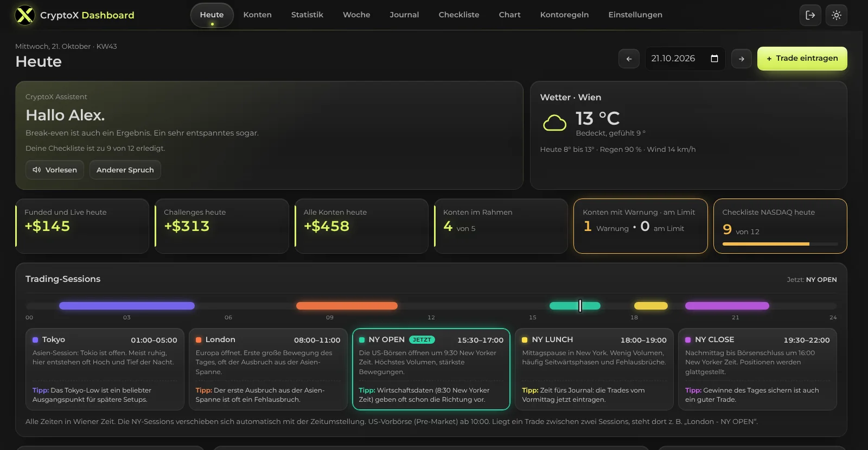Open the Journal tab
The height and width of the screenshot is (450, 868).
pyautogui.click(x=404, y=15)
